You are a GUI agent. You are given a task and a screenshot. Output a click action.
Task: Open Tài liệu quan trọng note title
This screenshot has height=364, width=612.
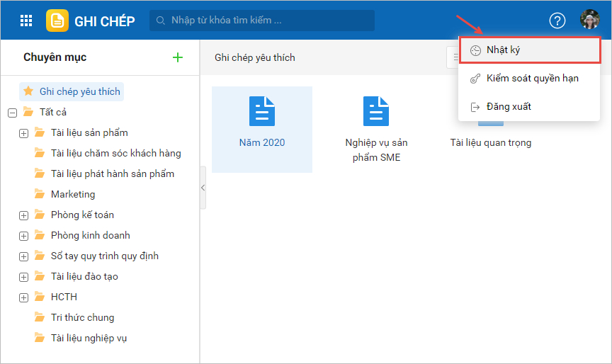click(491, 143)
